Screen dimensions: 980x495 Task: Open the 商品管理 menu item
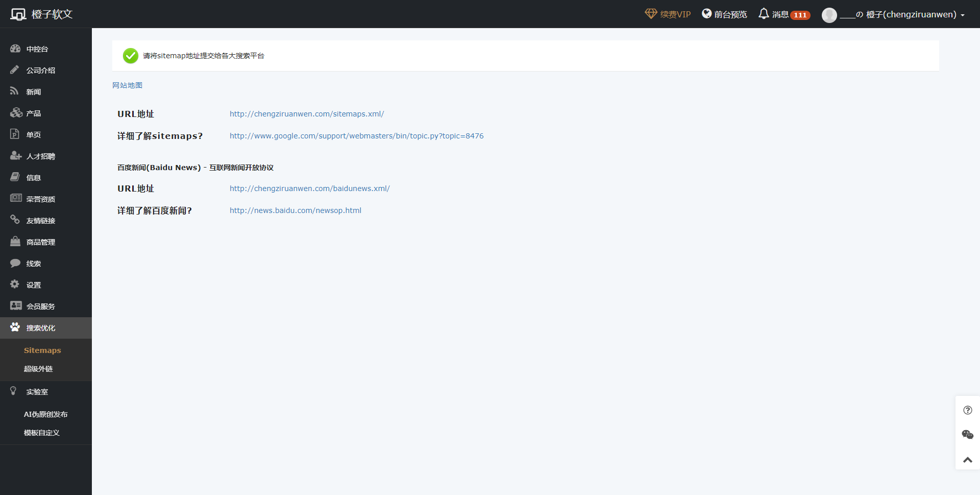46,242
